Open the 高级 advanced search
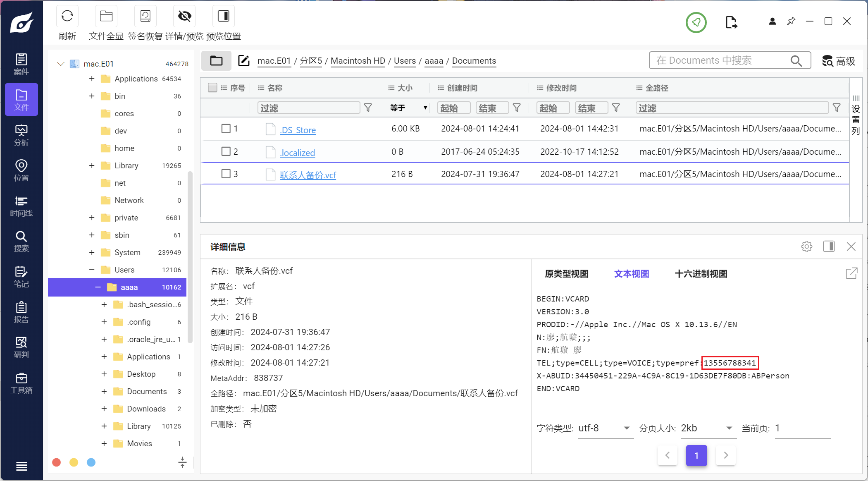The width and height of the screenshot is (868, 481). (838, 61)
